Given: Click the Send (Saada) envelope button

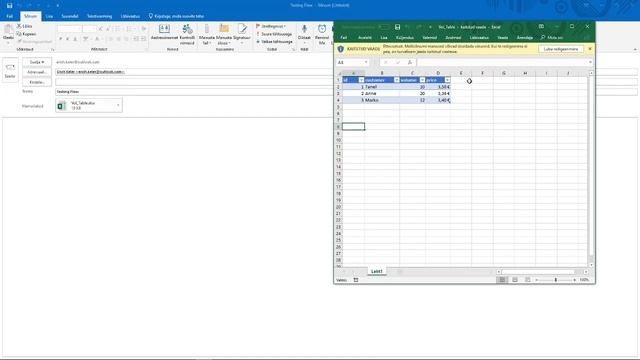Looking at the screenshot, I should click(x=10, y=70).
